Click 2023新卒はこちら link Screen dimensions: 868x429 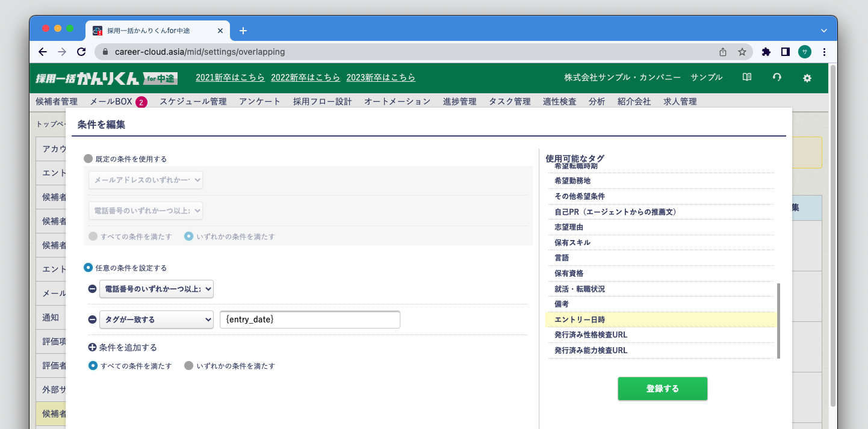[380, 78]
